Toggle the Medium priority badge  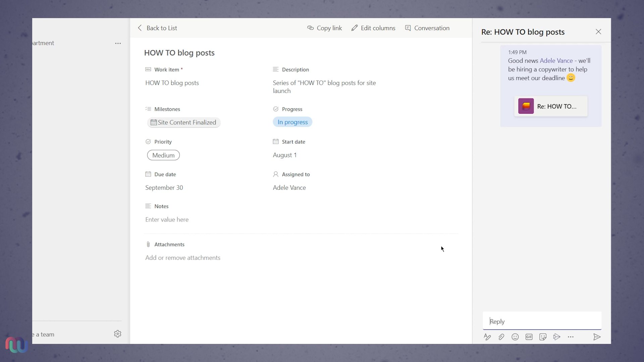click(x=163, y=155)
